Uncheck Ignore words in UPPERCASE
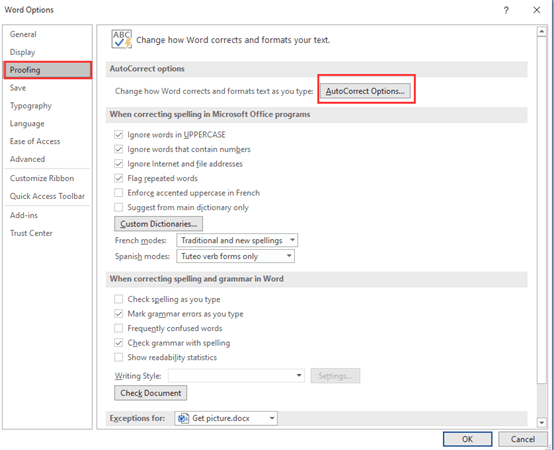Image resolution: width=554 pixels, height=450 pixels. pos(119,135)
